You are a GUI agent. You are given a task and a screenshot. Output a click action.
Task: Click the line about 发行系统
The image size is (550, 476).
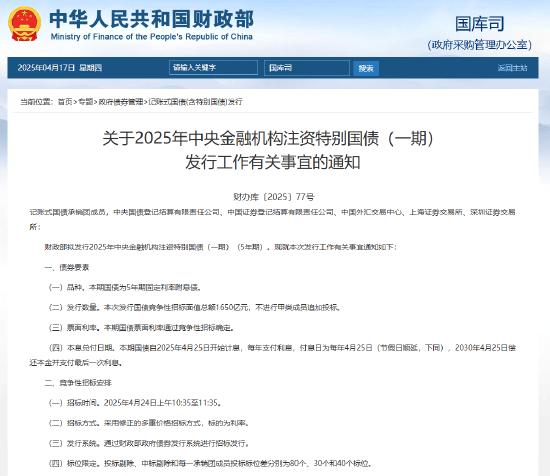pos(149,443)
